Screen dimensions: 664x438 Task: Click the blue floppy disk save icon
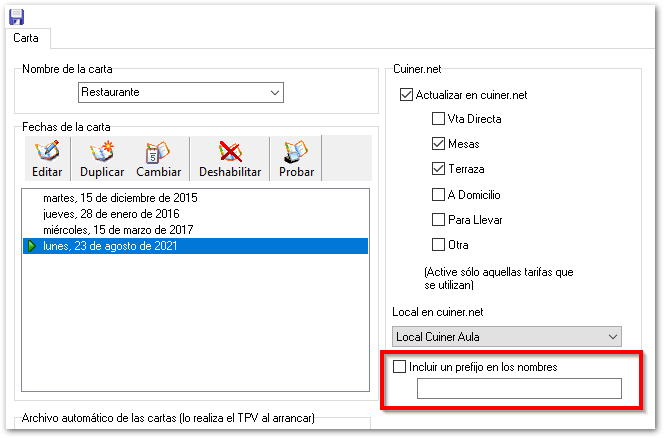(x=17, y=17)
